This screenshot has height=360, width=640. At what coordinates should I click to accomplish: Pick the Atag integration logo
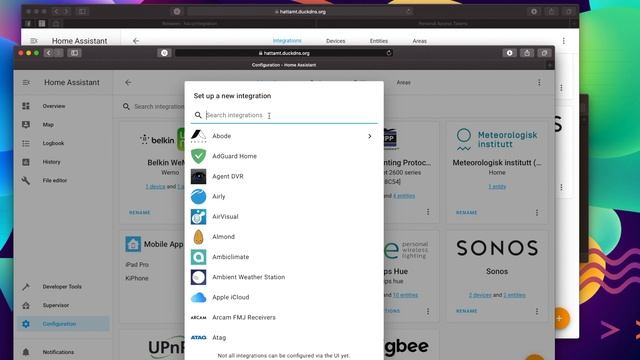[x=198, y=338]
